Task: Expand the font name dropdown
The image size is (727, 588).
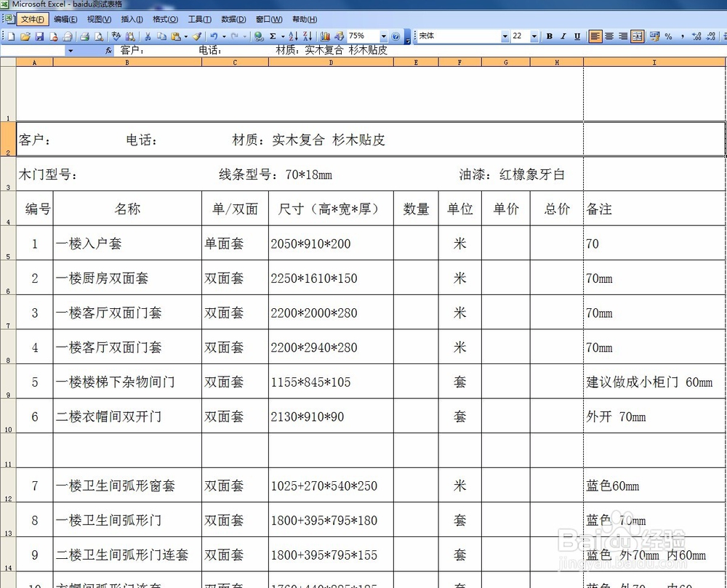Action: (x=505, y=36)
